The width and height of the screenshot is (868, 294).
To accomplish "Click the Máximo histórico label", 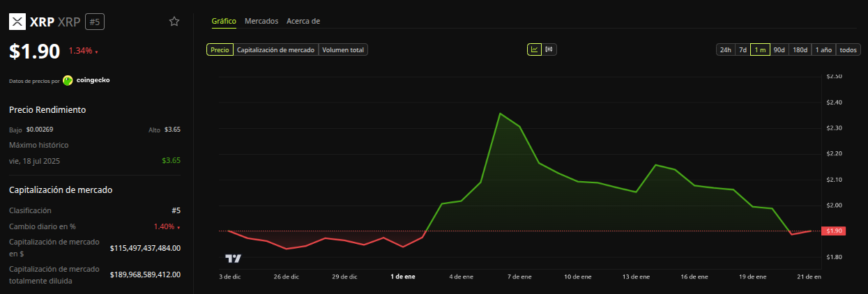I will click(x=39, y=145).
